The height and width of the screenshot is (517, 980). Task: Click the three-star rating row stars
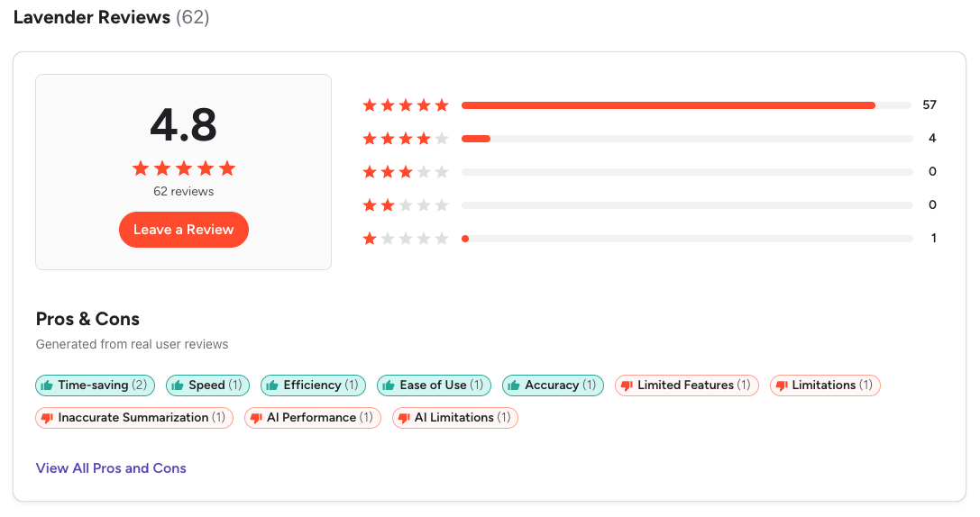(406, 172)
